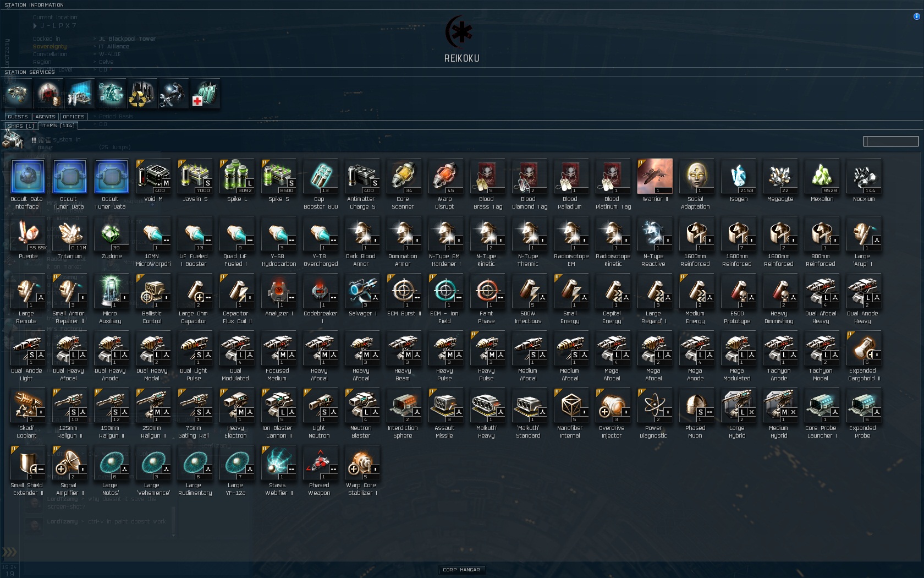Open the Bounty Office service icon
924x578 pixels.
tap(48, 94)
